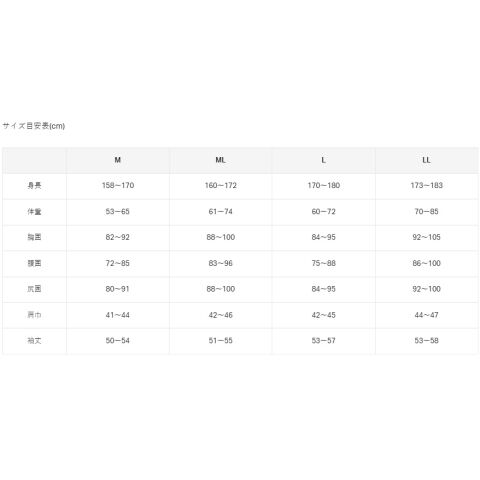Click the 体重 row label
480x480 pixels.
34,211
